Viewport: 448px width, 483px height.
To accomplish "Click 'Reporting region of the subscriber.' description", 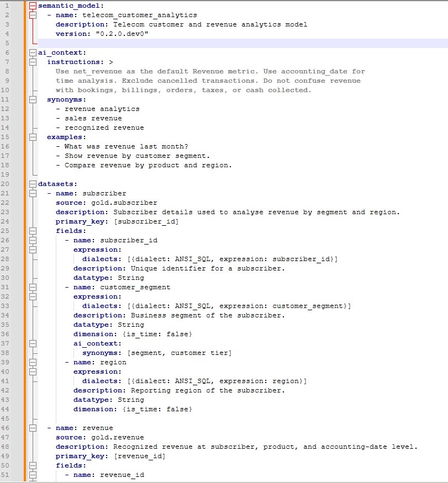I will (x=208, y=391).
